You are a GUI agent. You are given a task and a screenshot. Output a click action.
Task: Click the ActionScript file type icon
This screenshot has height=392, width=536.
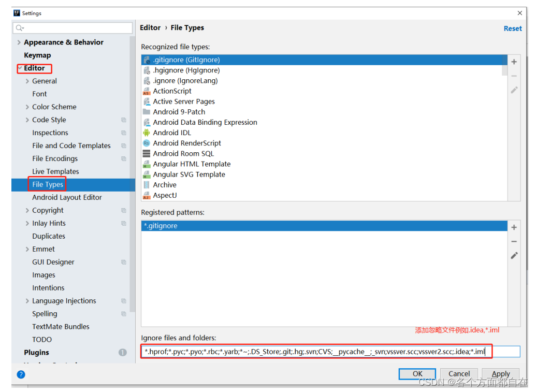tap(147, 91)
